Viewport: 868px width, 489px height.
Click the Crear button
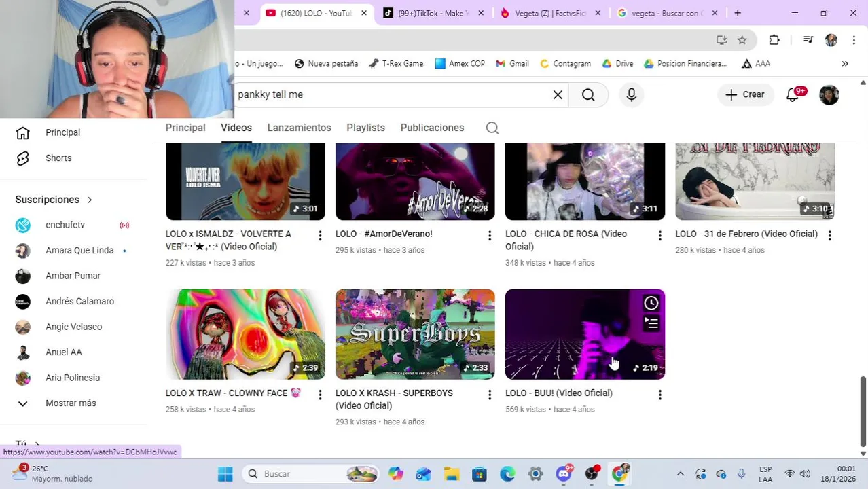pyautogui.click(x=745, y=95)
